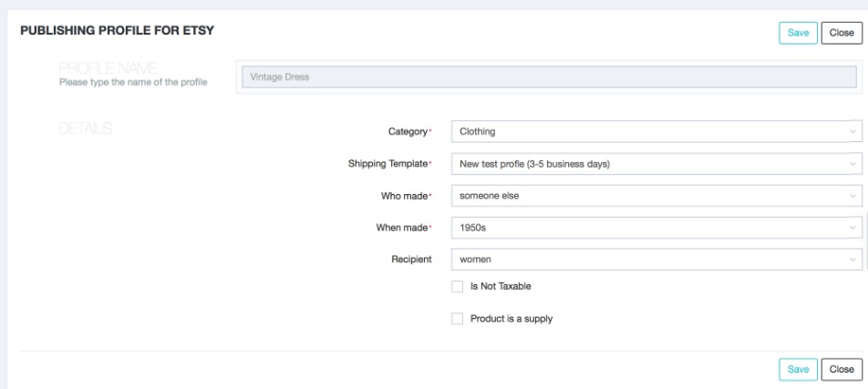Enable the Is Not Taxable checkbox
The image size is (868, 389).
click(458, 286)
